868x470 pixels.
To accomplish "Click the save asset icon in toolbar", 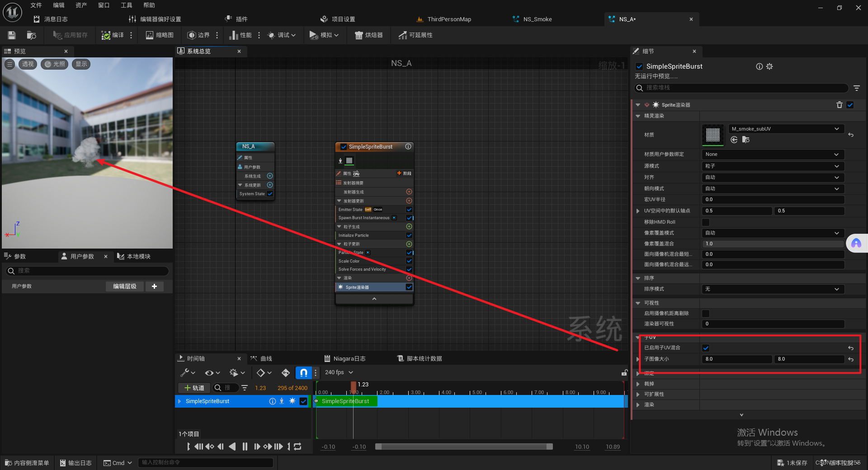I will pyautogui.click(x=12, y=35).
